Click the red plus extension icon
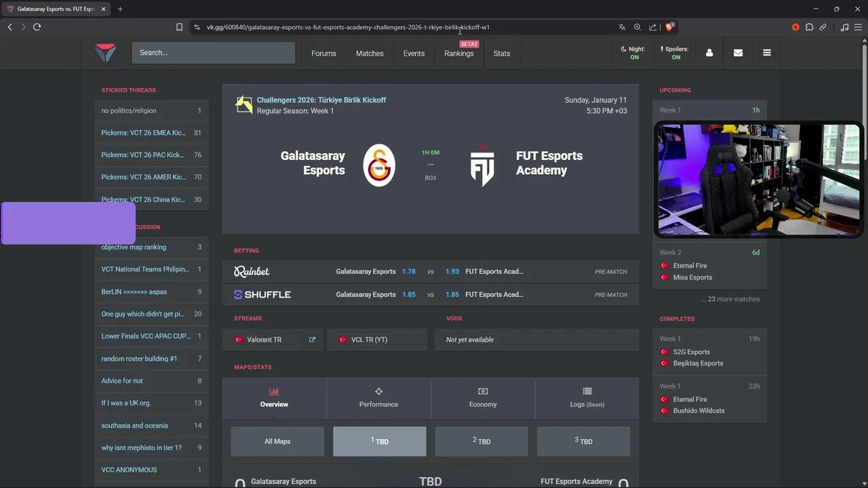 pos(795,27)
